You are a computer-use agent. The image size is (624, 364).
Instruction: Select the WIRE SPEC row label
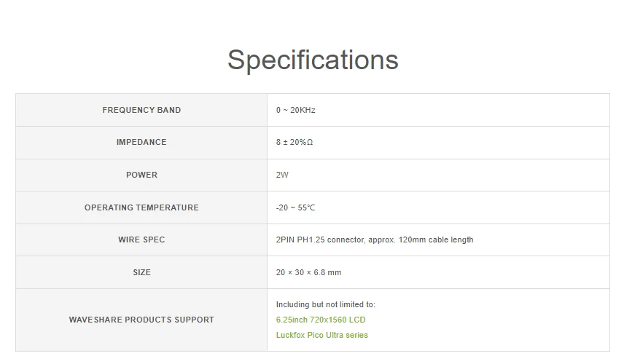pyautogui.click(x=141, y=240)
